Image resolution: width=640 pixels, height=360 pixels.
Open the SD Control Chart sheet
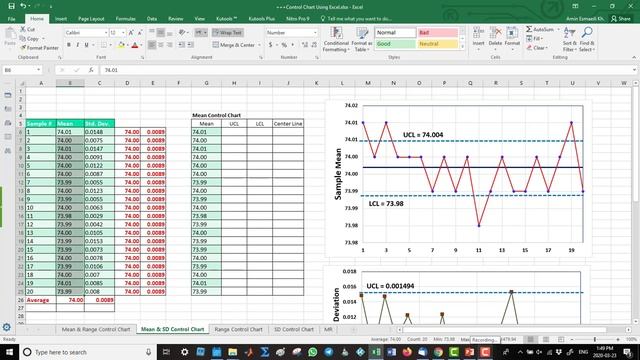pos(294,329)
